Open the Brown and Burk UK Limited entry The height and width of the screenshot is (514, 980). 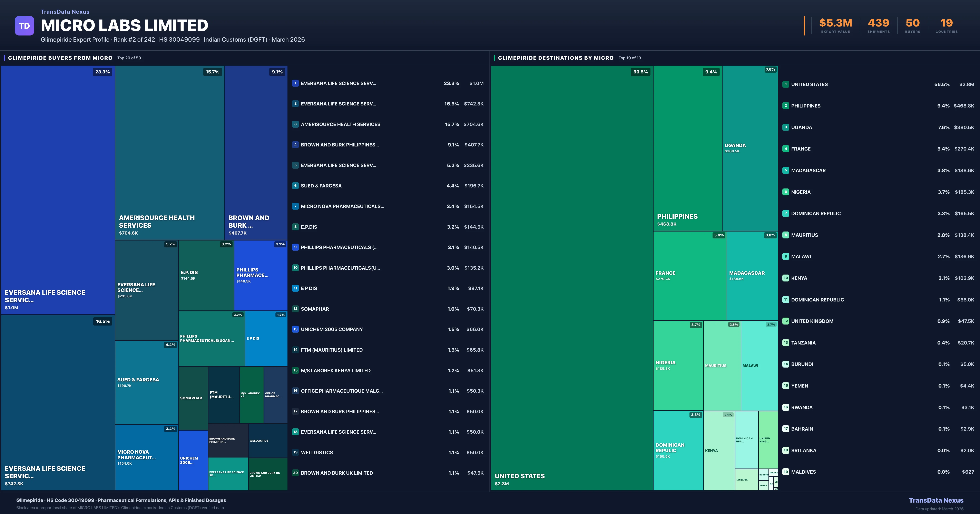(337, 473)
